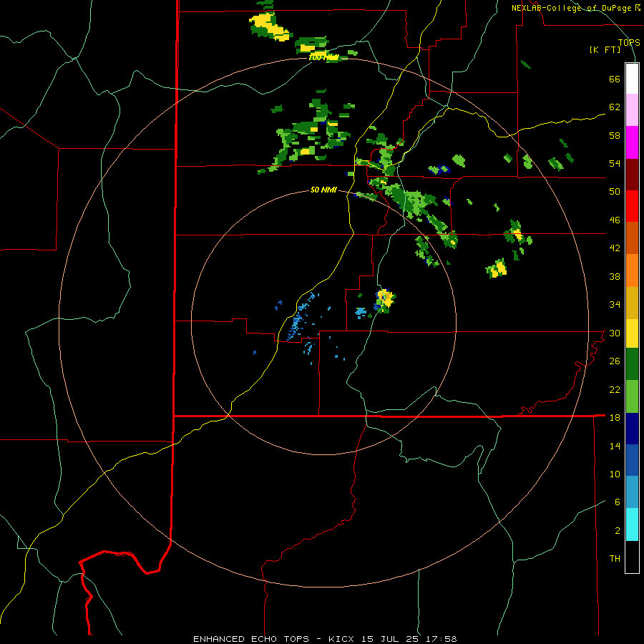Click the "58" legend value

click(x=615, y=135)
